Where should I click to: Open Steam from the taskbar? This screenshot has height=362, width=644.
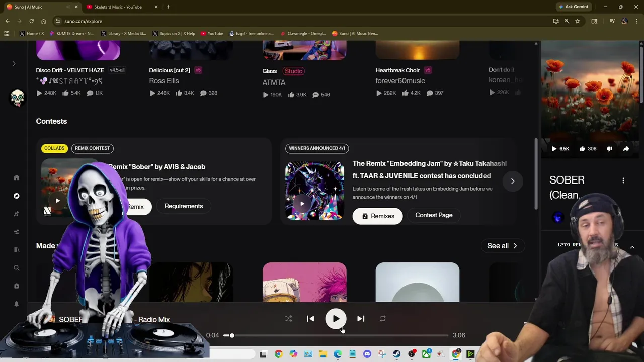[x=397, y=354]
